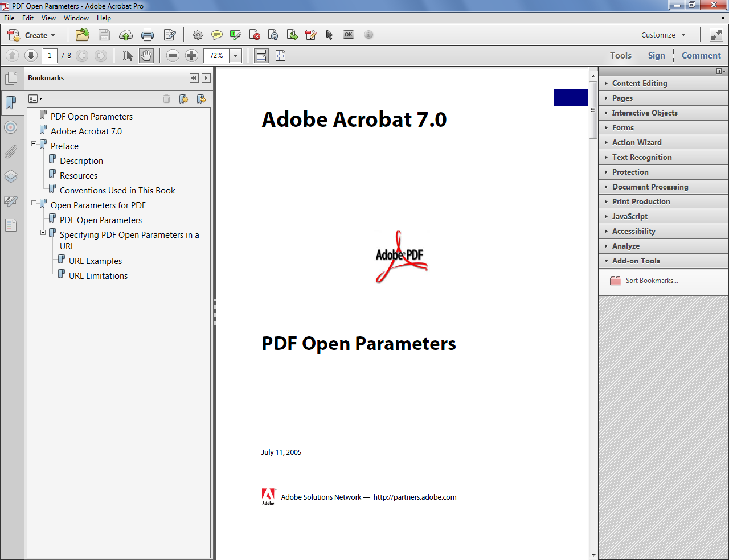Expand the JavaScript panel
The width and height of the screenshot is (729, 560).
[x=664, y=216]
